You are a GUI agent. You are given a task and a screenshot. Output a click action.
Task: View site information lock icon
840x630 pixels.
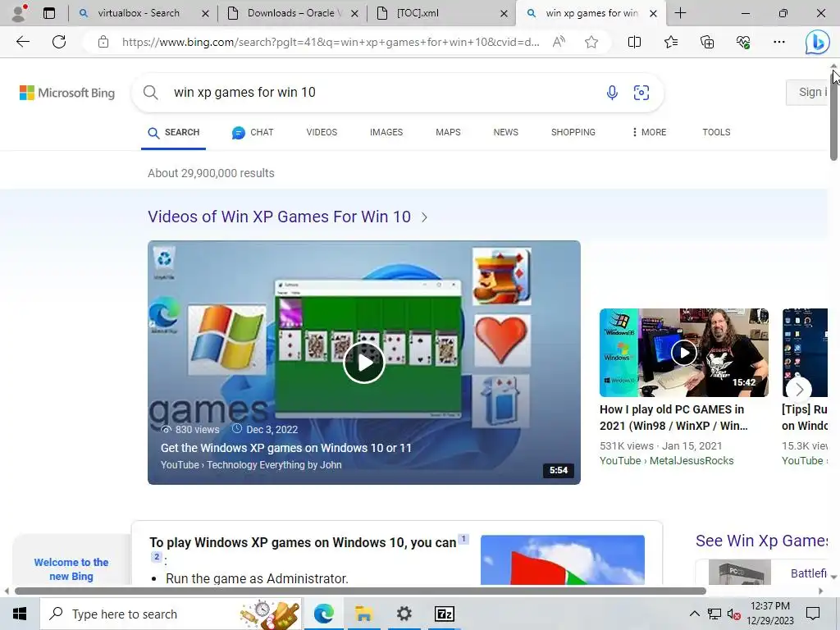click(103, 42)
